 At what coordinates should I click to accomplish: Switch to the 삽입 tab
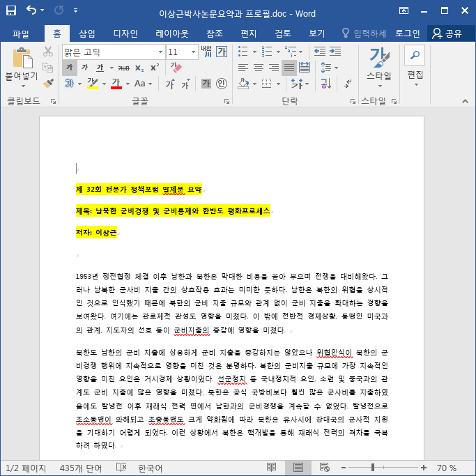click(87, 33)
